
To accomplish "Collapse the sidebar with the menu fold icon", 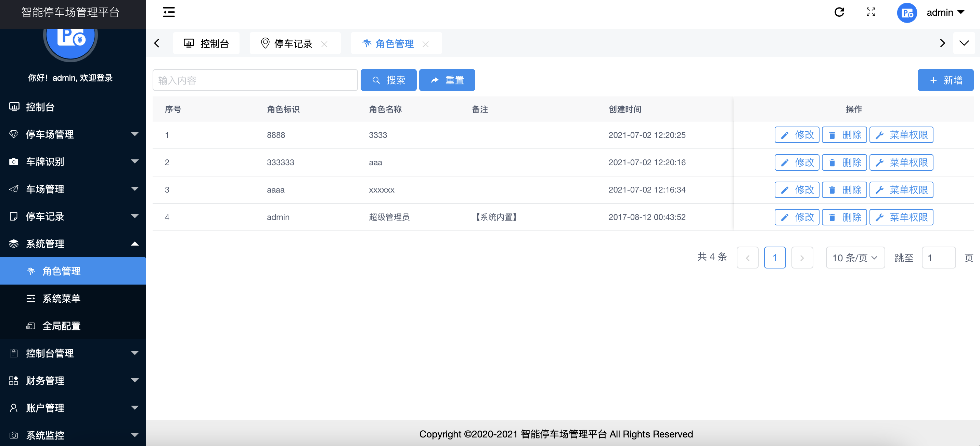I will click(169, 12).
